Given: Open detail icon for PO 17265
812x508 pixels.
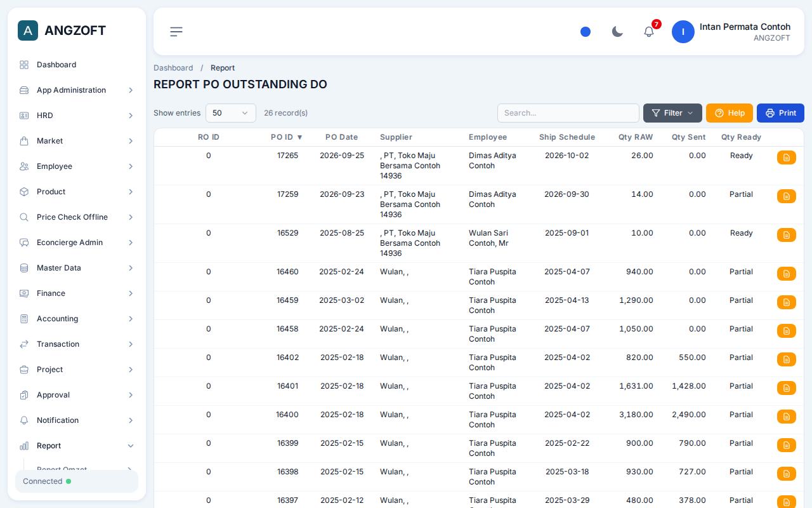Looking at the screenshot, I should [787, 157].
